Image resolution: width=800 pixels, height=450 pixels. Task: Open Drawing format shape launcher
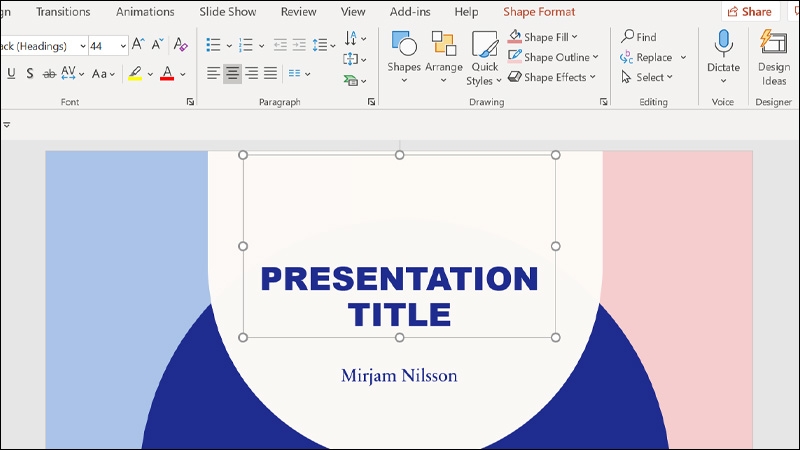pos(604,102)
